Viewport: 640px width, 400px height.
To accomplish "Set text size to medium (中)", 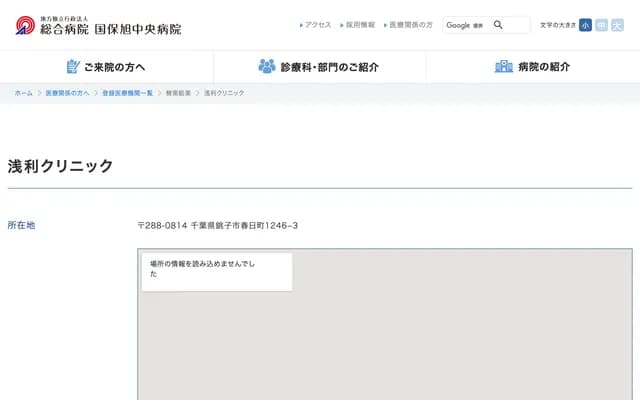I will 601,25.
